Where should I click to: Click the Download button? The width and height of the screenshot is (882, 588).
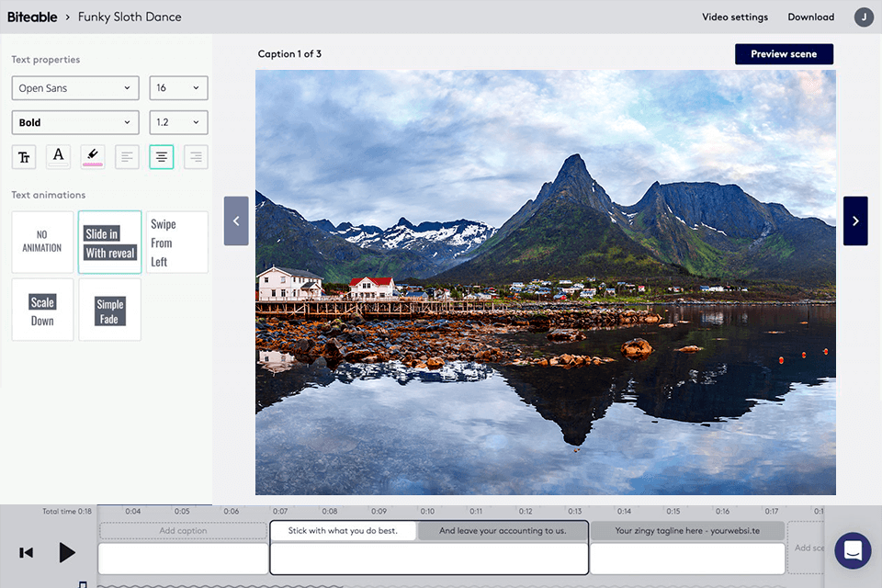point(810,17)
